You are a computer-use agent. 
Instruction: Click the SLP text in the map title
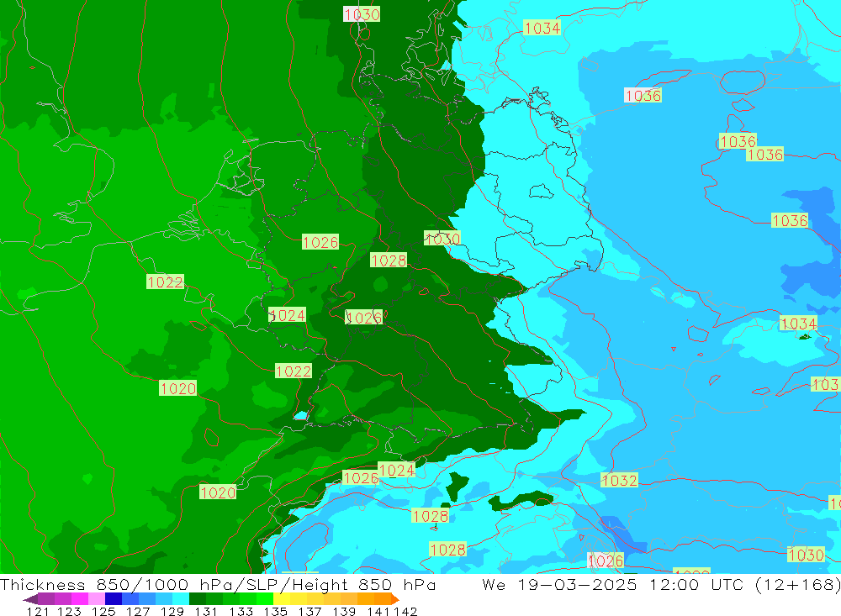coord(261,584)
